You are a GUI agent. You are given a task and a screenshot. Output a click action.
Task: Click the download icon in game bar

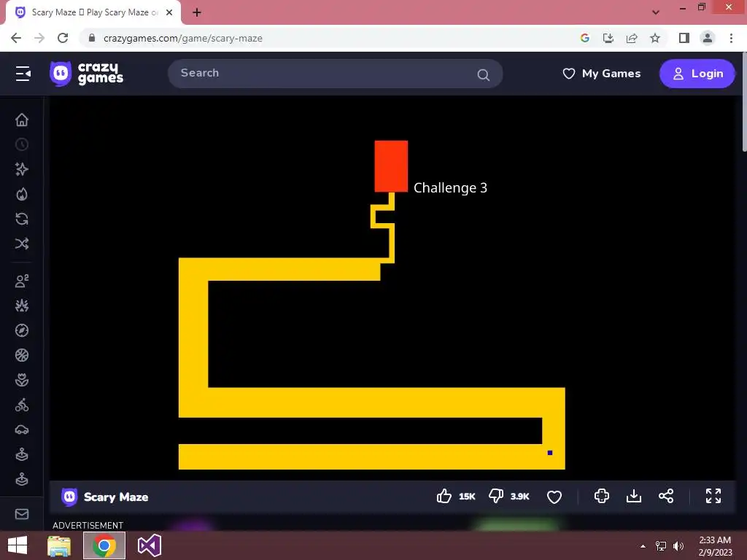pyautogui.click(x=634, y=496)
